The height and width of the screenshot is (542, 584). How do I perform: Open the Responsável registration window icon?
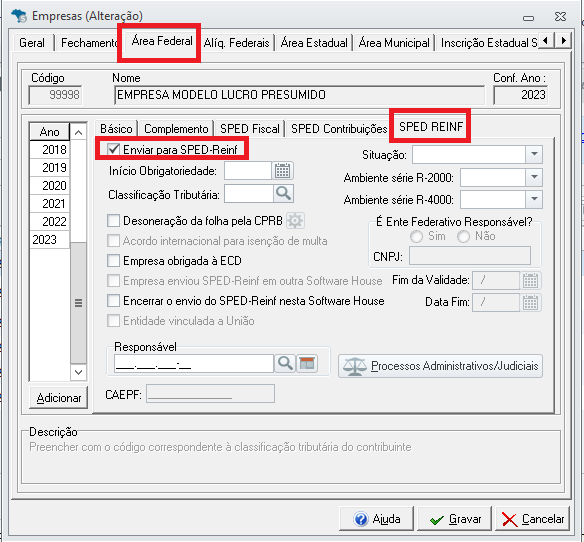(307, 363)
